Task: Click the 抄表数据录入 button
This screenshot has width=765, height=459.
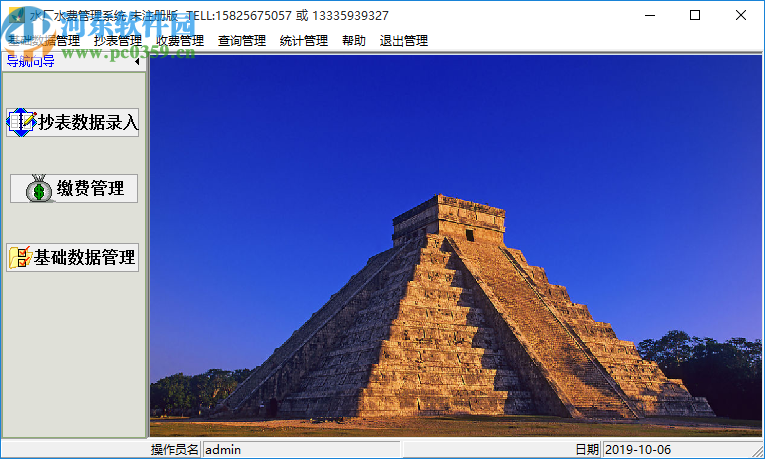Action: click(x=73, y=122)
